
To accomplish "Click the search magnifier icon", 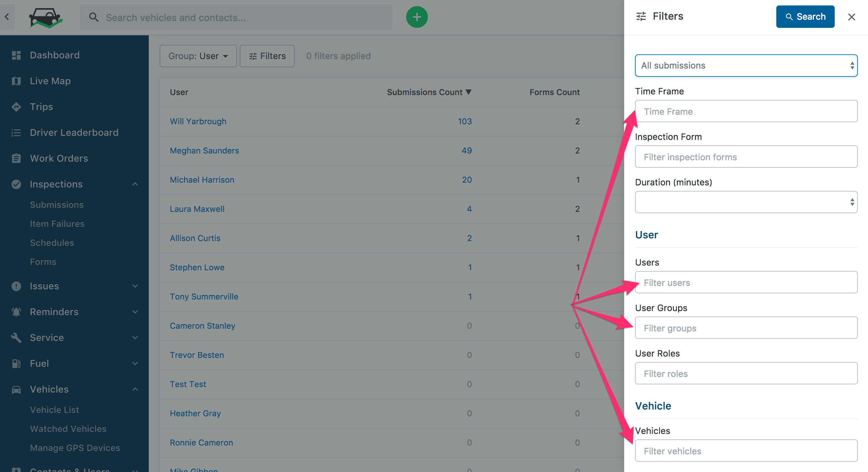I will tap(94, 17).
